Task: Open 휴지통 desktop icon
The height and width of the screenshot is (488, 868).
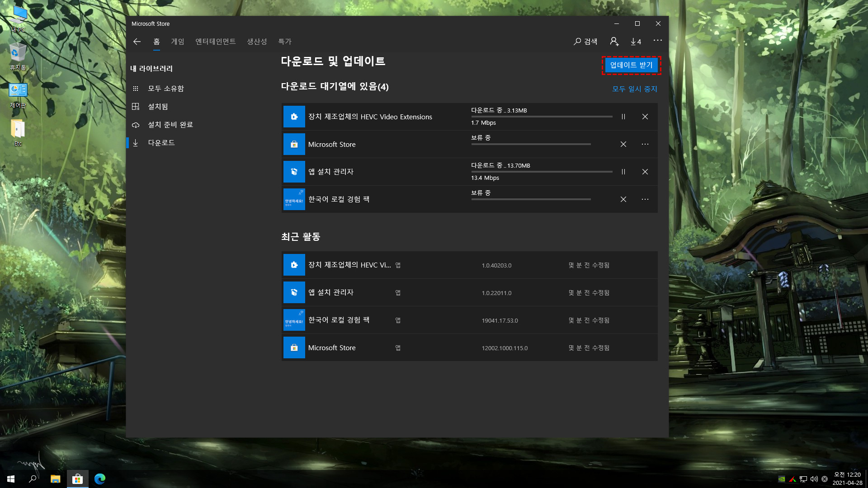Action: (18, 57)
